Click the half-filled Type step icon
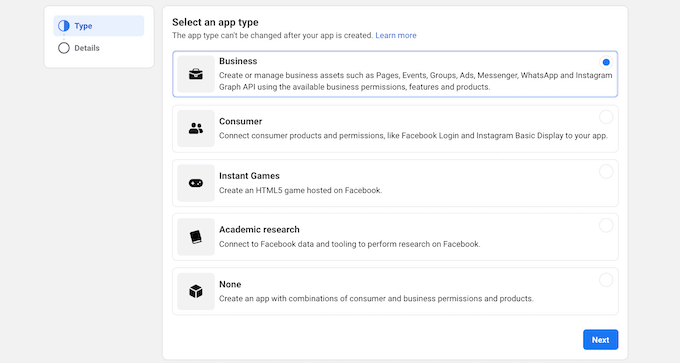The height and width of the screenshot is (363, 680). coord(64,26)
